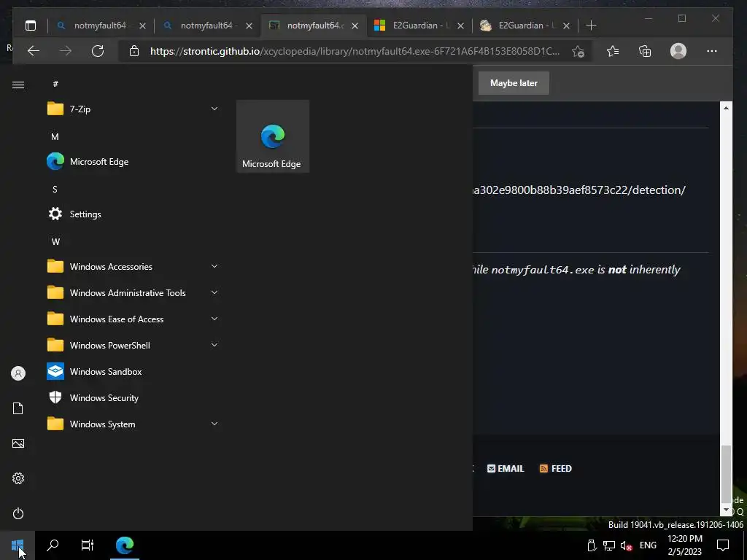Image resolution: width=747 pixels, height=560 pixels.
Task: Open Pictures from the Start sidebar
Action: [18, 443]
